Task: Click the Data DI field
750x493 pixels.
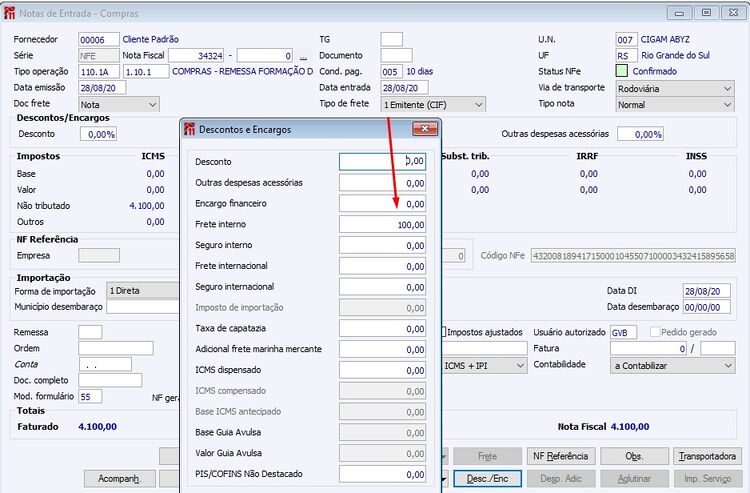Action: click(706, 291)
